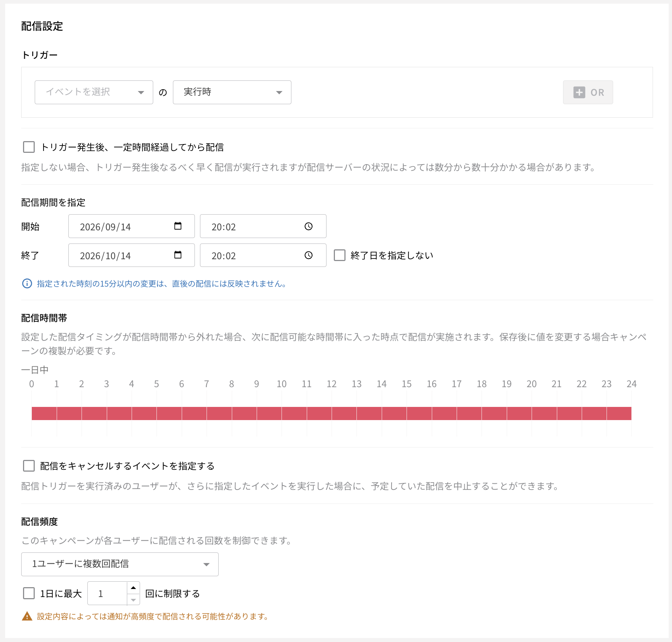
Task: Click the 2026/10/14 end date field
Action: point(132,255)
